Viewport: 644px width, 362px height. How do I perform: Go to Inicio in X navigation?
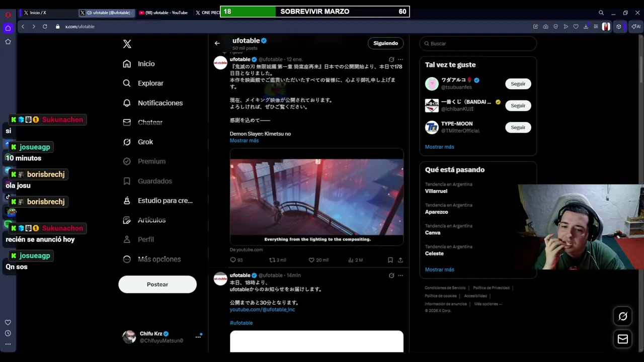(x=139, y=64)
